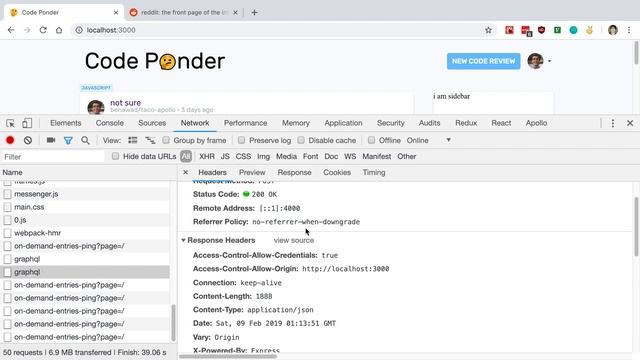Enable Preserve log checkbox

(242, 140)
